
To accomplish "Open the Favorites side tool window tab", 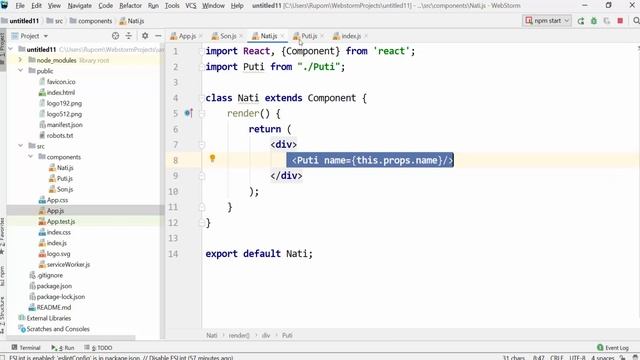I will click(x=3, y=237).
